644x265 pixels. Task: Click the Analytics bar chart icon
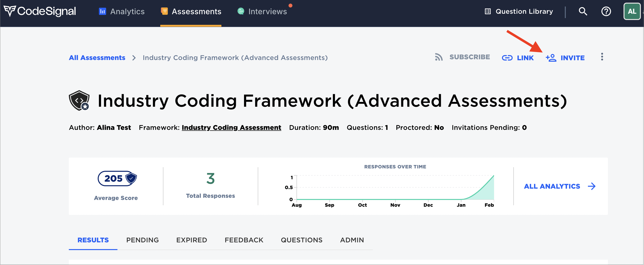(x=103, y=11)
